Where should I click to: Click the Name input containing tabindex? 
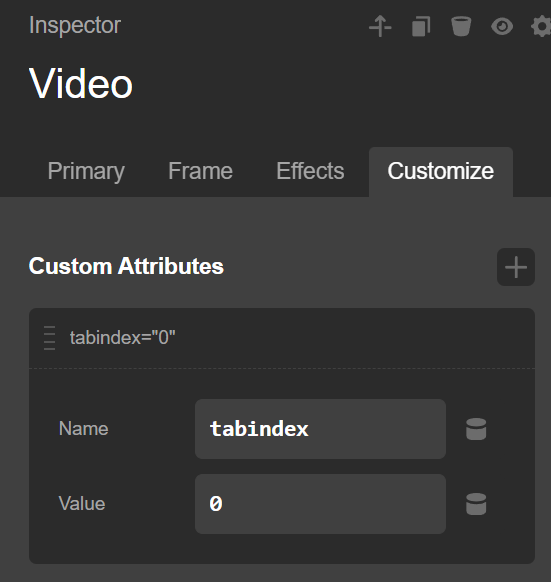[320, 429]
